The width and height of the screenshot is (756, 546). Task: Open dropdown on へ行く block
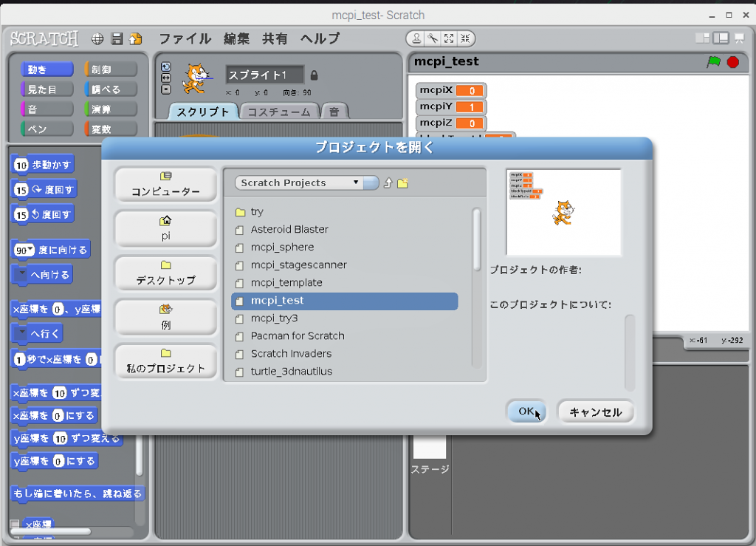point(21,332)
